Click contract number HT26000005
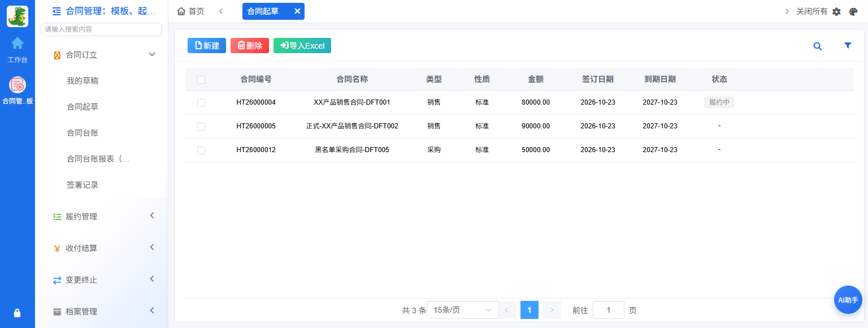Viewport: 868px width, 328px height. tap(256, 126)
